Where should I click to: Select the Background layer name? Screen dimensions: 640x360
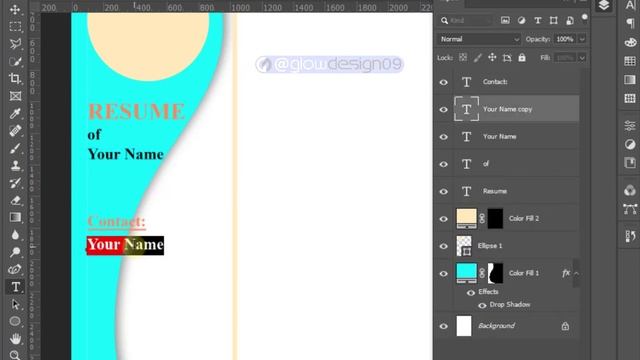click(x=496, y=326)
